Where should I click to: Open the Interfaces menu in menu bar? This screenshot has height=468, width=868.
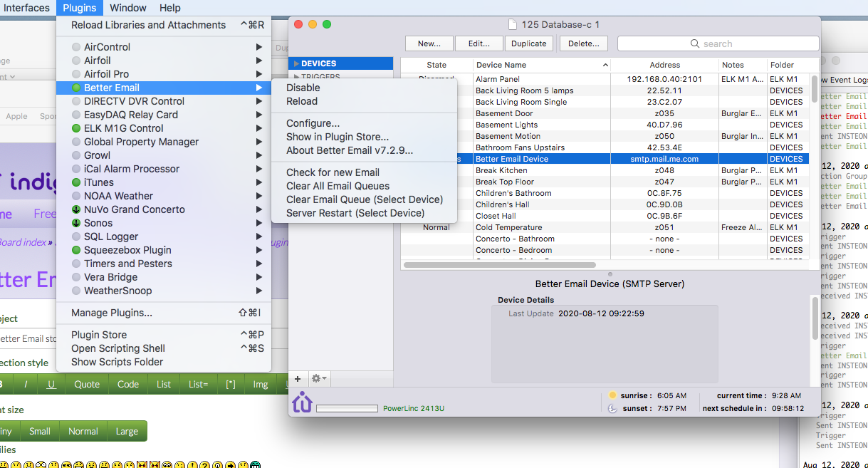[26, 8]
